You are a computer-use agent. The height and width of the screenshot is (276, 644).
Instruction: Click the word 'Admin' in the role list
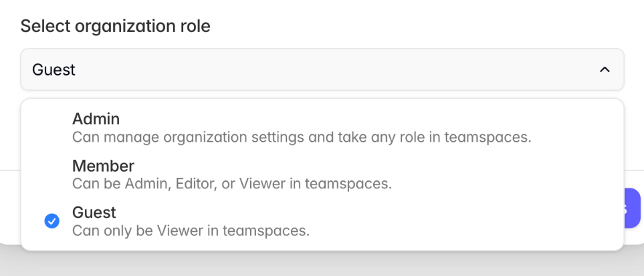96,119
